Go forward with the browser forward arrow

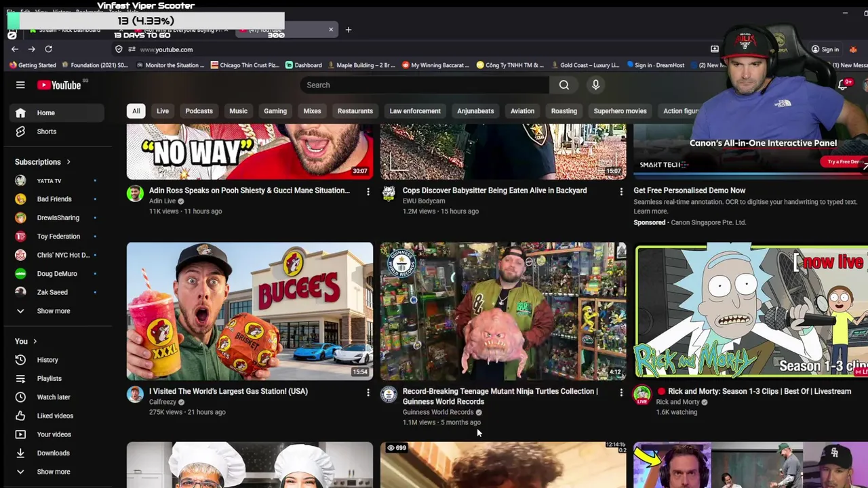[x=31, y=49]
